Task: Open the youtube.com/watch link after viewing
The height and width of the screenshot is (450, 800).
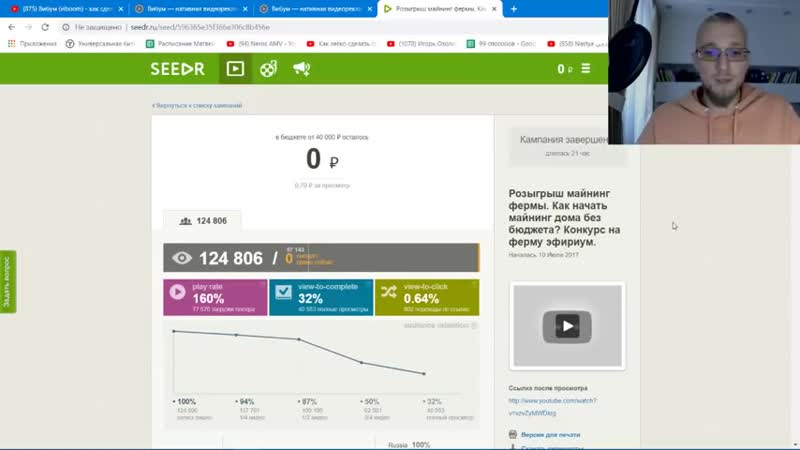Action: [x=553, y=407]
